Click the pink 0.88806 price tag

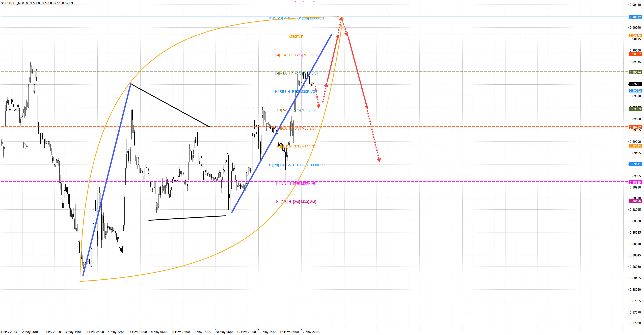635,201
